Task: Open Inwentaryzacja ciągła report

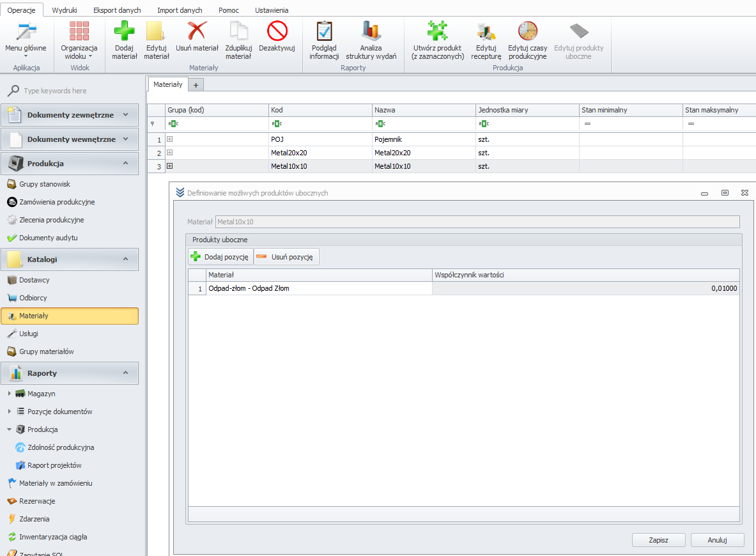Action: coord(53,537)
